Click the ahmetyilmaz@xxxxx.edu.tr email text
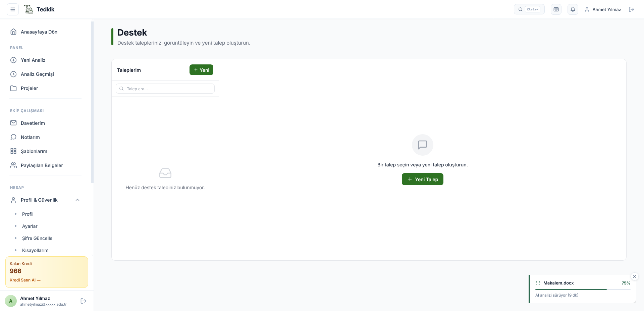Image resolution: width=644 pixels, height=311 pixels. (x=43, y=305)
